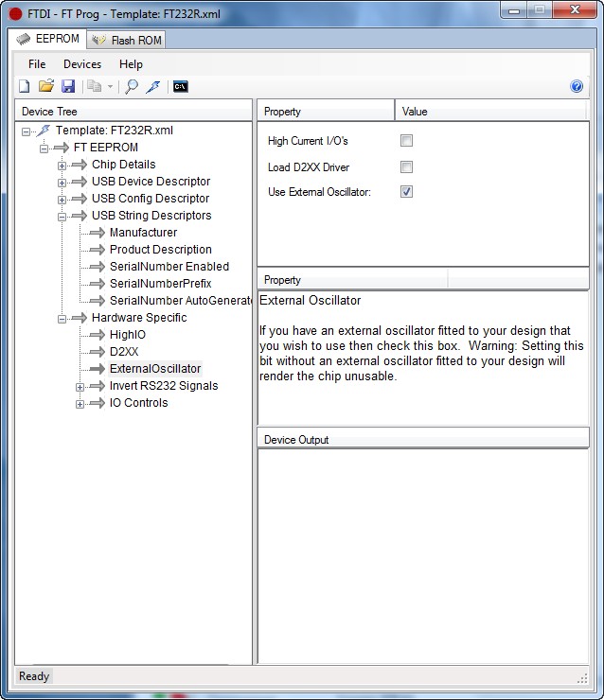Image resolution: width=604 pixels, height=700 pixels.
Task: Program devices with the lightning bolt icon
Action: pyautogui.click(x=153, y=87)
